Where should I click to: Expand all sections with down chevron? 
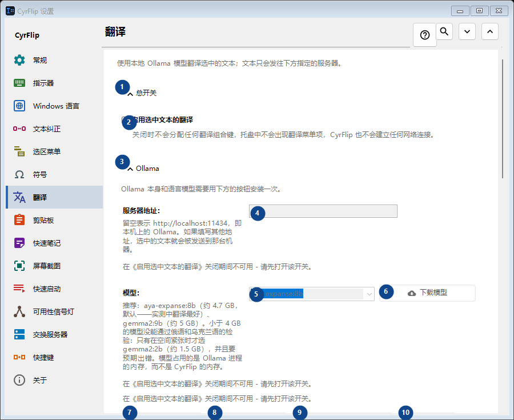coord(467,31)
